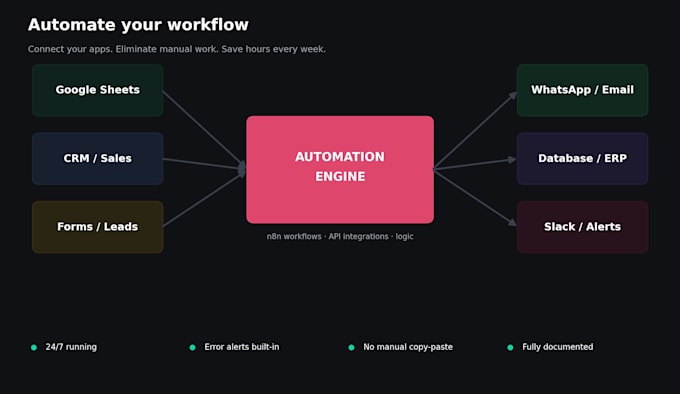Click the 'Error alerts built-in' label
Viewport: 680px width, 394px height.
(242, 347)
